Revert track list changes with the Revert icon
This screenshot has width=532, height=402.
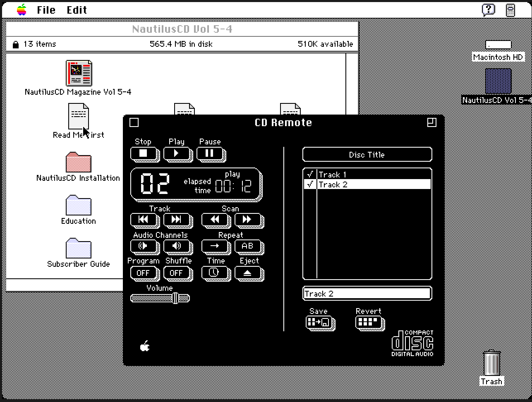pos(370,322)
